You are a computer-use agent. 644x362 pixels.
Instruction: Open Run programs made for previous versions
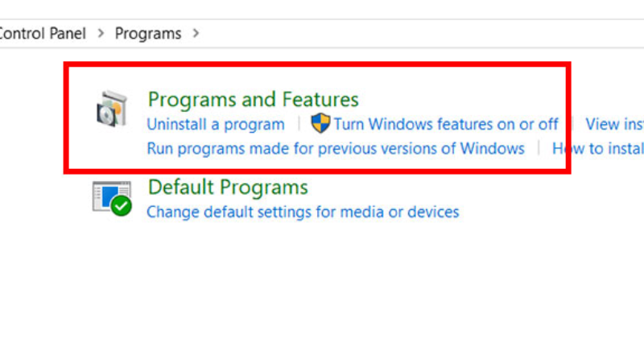336,149
